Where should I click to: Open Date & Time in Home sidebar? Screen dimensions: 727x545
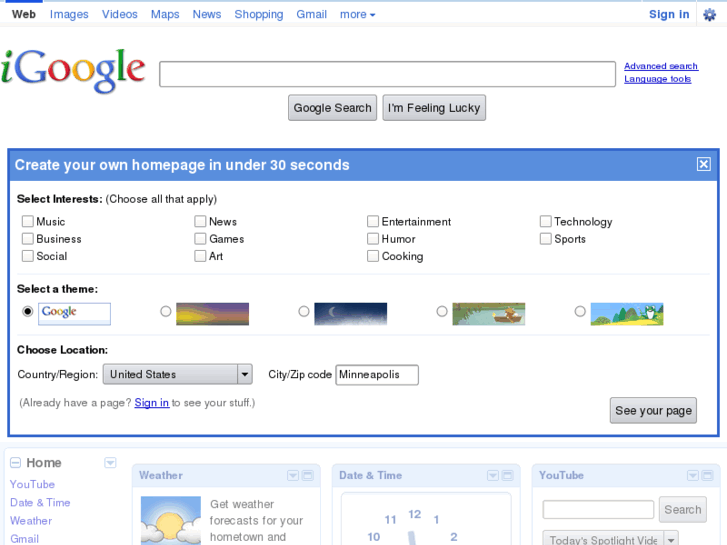40,502
